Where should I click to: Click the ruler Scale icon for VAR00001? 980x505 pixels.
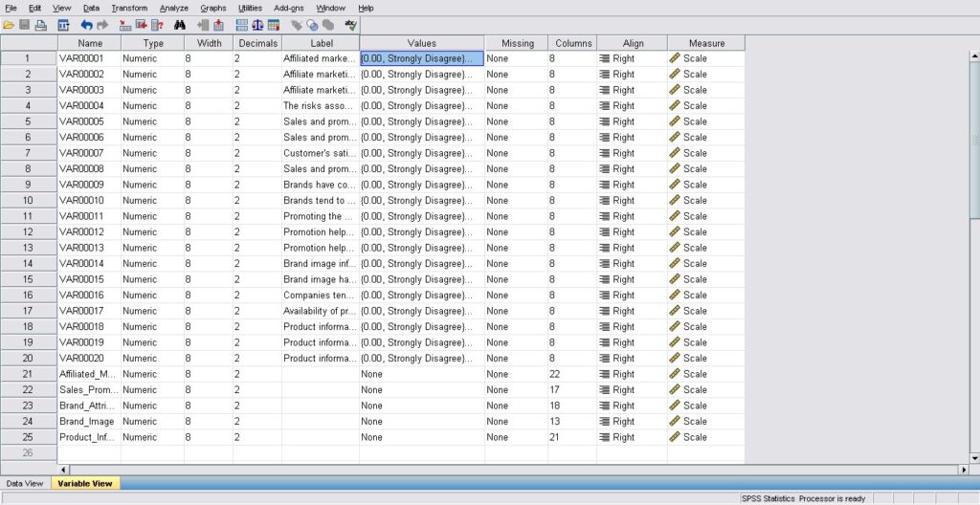tap(675, 58)
